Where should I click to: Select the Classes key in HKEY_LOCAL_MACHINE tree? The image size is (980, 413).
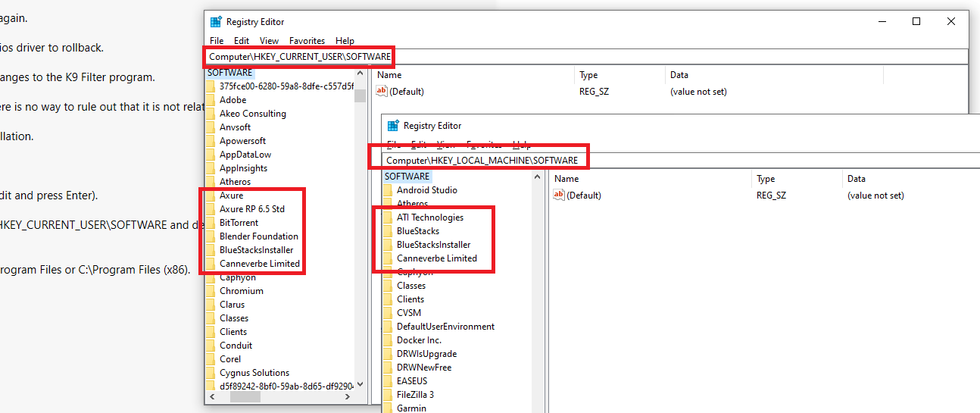(411, 286)
